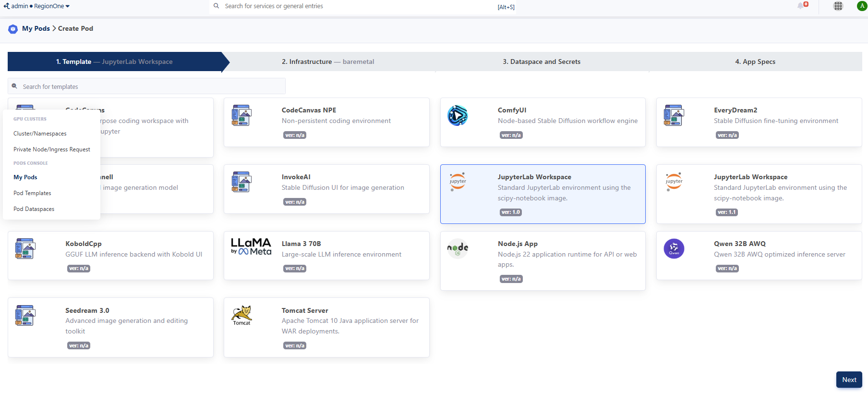The width and height of the screenshot is (868, 394).
Task: Click the InvokeAI template icon
Action: [x=241, y=182]
